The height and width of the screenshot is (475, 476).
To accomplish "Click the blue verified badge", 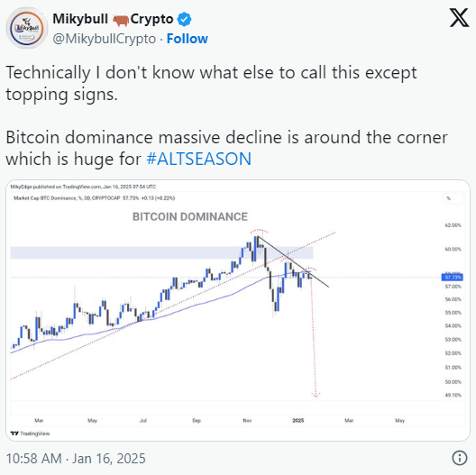I will (184, 20).
